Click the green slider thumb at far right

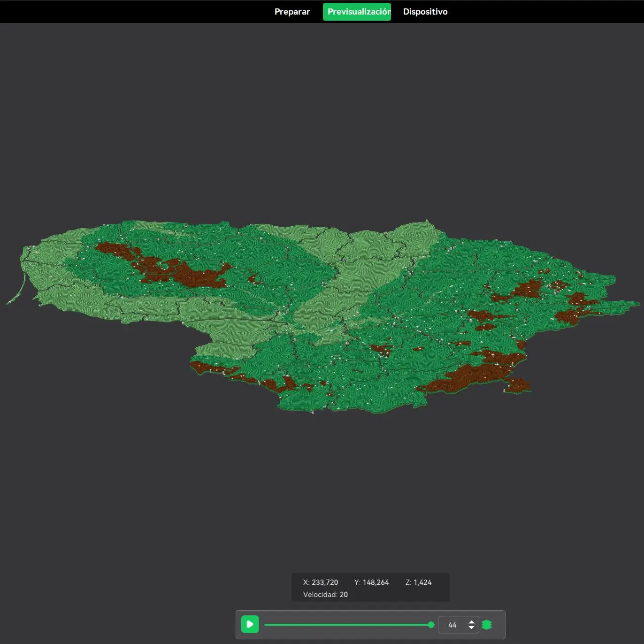click(x=430, y=624)
